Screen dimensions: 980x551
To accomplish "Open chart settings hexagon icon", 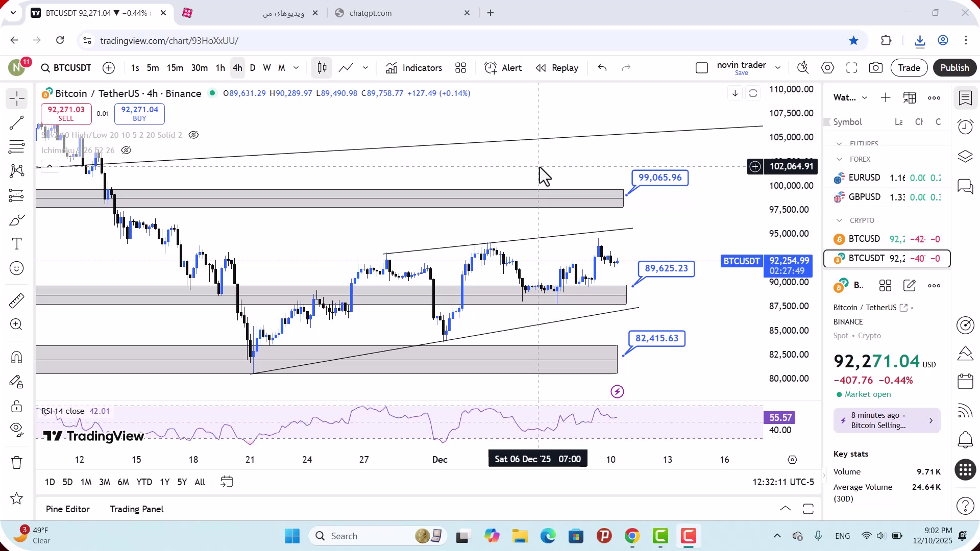I will point(827,68).
